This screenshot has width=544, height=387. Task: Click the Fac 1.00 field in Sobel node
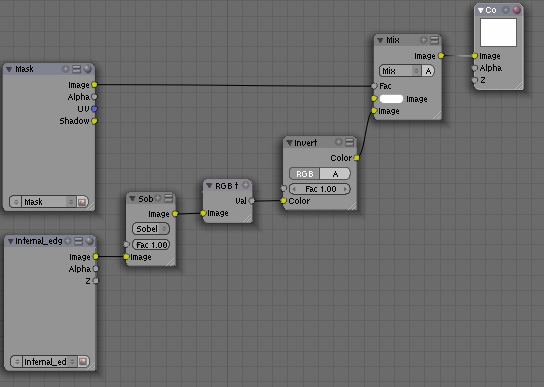[151, 245]
